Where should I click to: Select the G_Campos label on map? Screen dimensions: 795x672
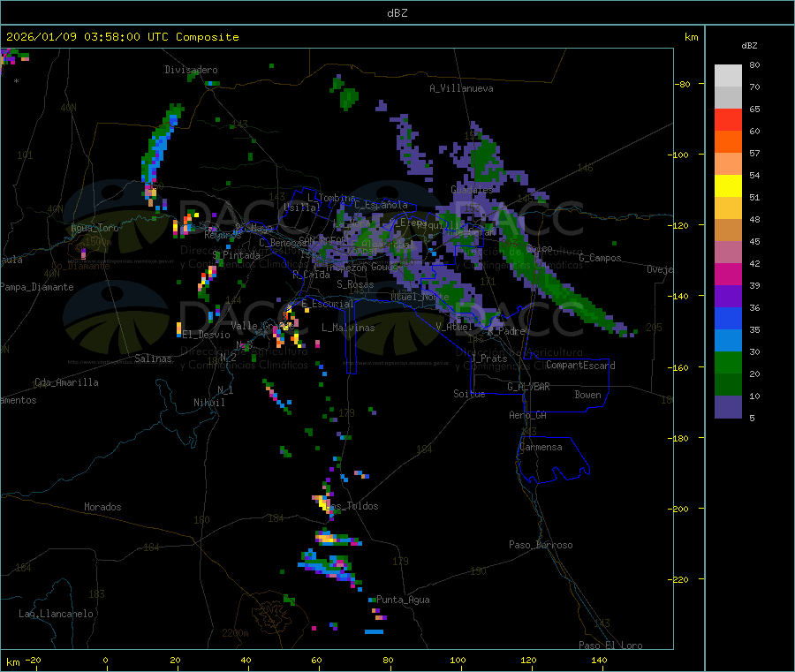600,258
